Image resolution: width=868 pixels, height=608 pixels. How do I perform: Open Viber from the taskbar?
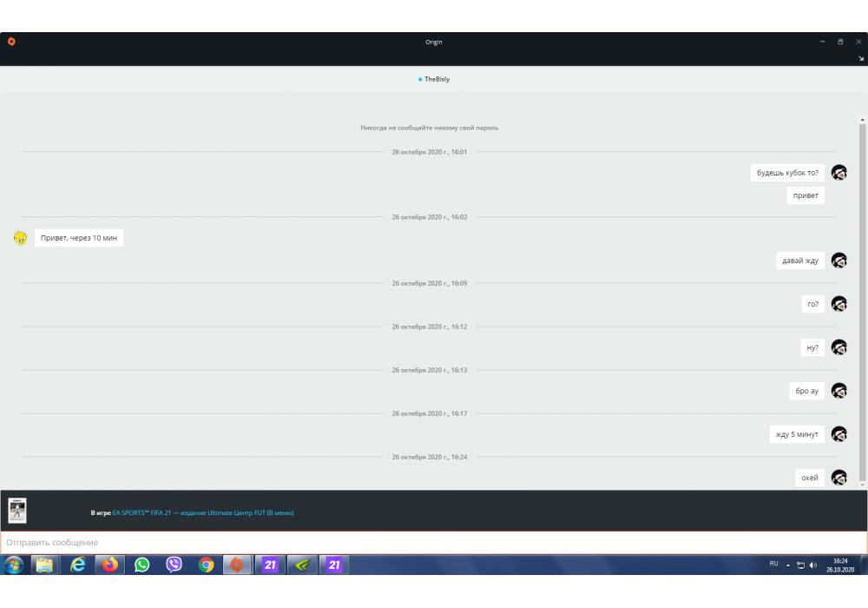[174, 565]
